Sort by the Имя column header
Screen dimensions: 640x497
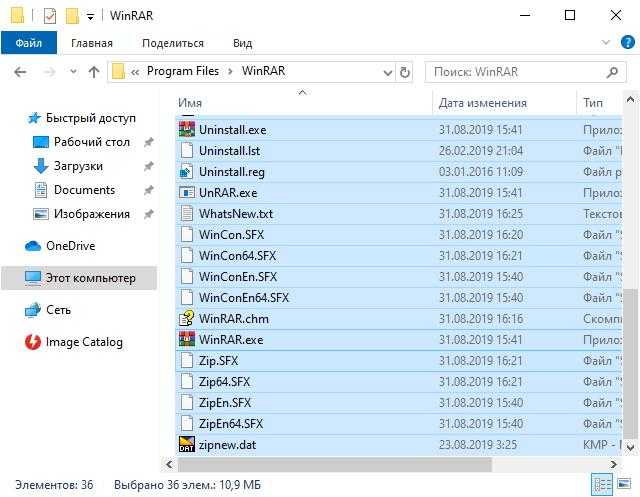click(190, 103)
